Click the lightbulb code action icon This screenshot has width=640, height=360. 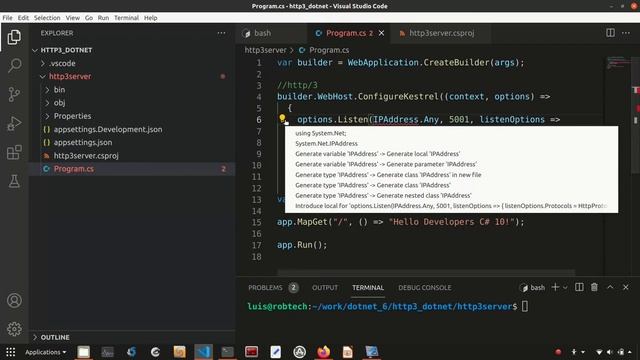pos(282,119)
